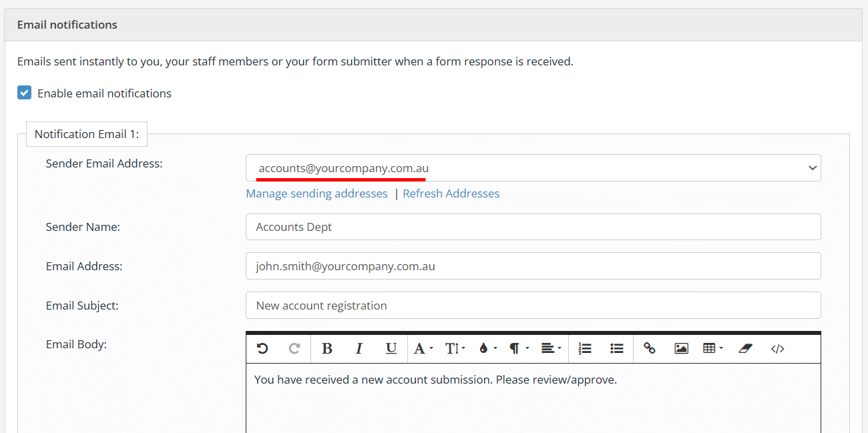This screenshot has width=868, height=433.
Task: Open the Insert Link icon
Action: (x=649, y=348)
